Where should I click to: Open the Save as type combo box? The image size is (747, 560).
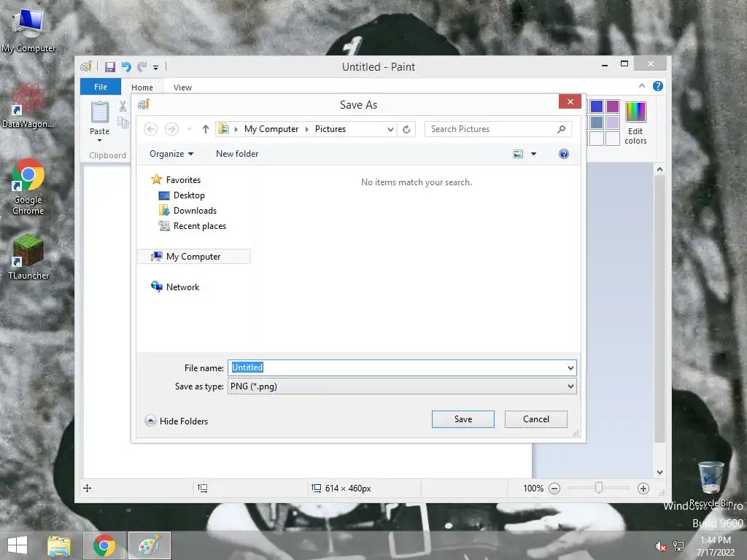coord(402,386)
